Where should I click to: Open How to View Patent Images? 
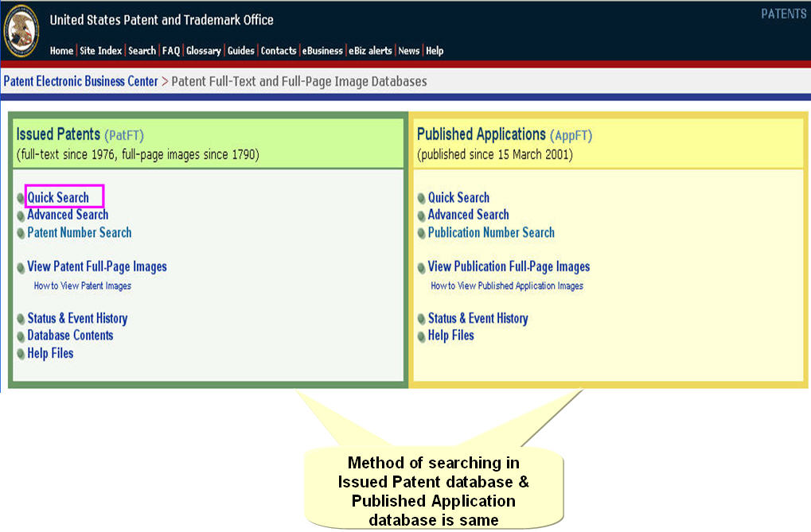[83, 285]
